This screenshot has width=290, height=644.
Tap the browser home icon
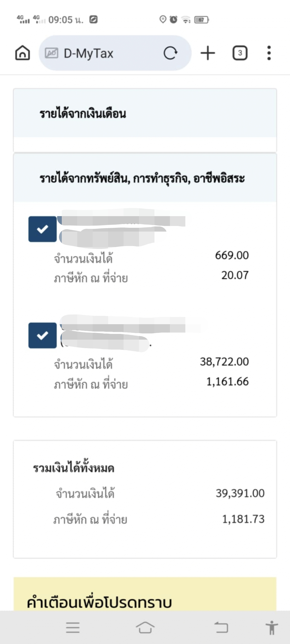(x=23, y=53)
